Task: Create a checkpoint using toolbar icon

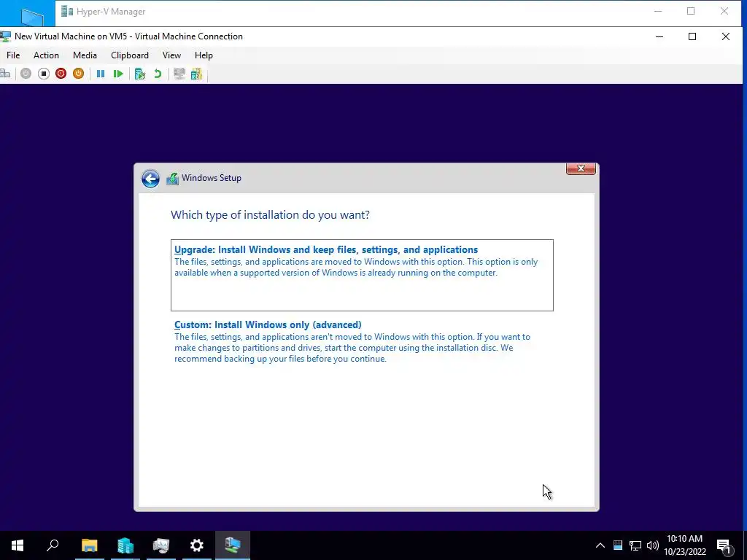Action: [x=139, y=74]
